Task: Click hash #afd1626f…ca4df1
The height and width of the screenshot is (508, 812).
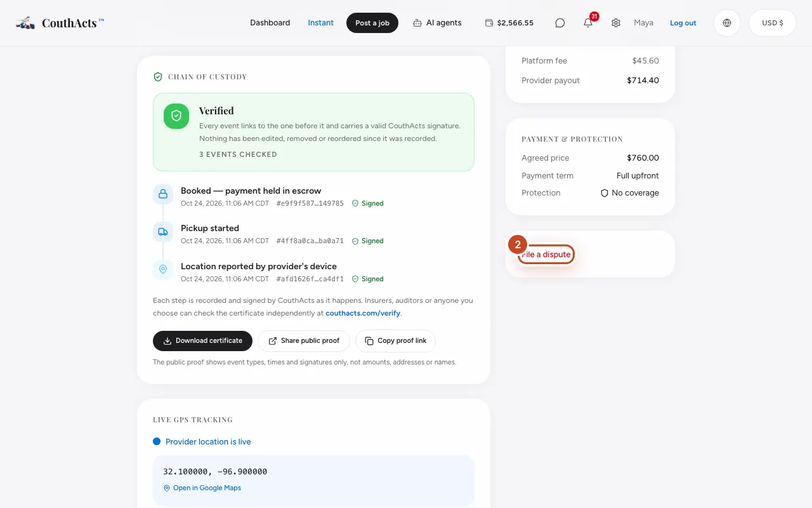Action: [310, 279]
